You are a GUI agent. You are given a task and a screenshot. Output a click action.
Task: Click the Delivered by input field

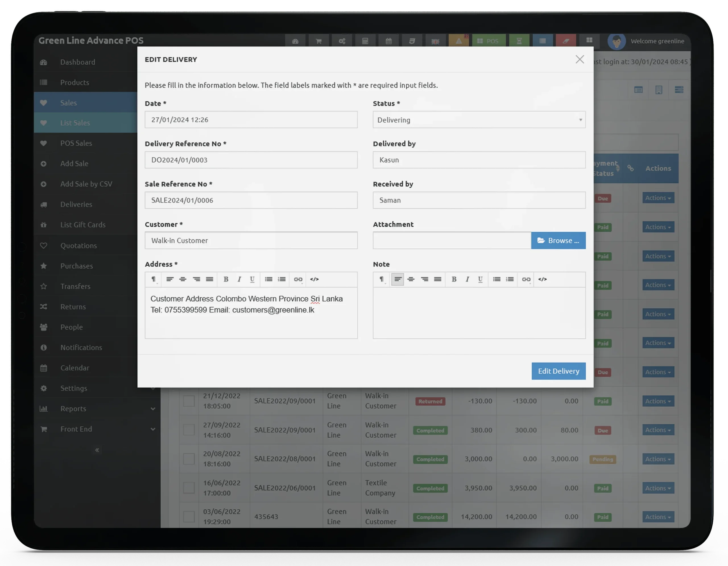pos(479,160)
